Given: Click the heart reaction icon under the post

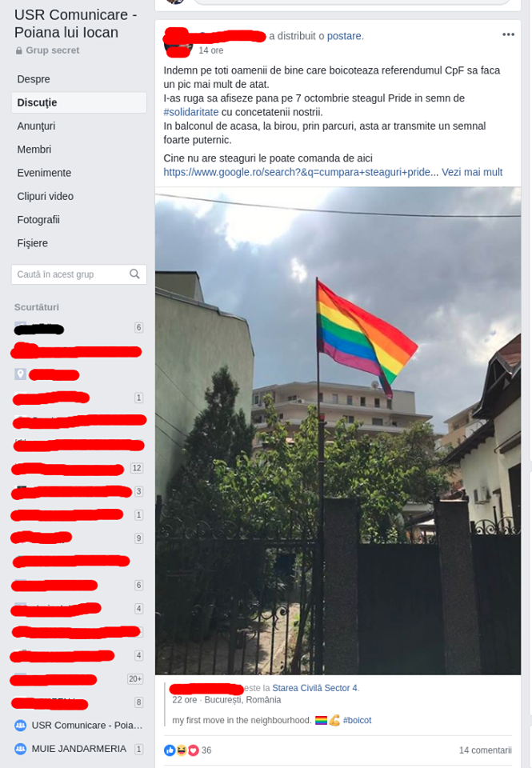Looking at the screenshot, I should pyautogui.click(x=193, y=750).
